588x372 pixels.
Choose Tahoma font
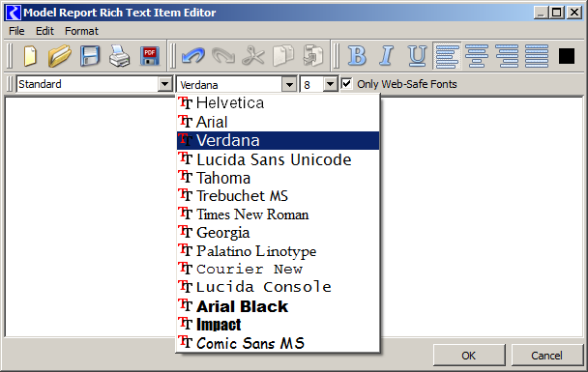coord(278,178)
